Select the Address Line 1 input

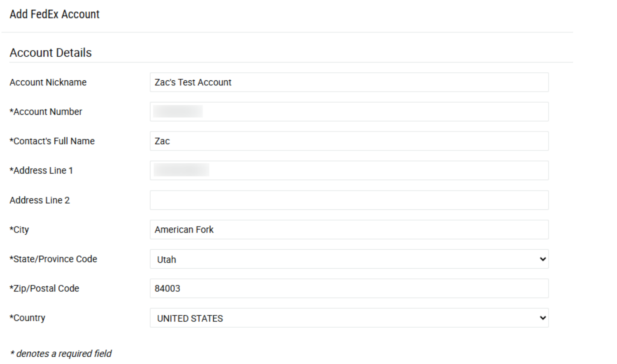tap(349, 170)
